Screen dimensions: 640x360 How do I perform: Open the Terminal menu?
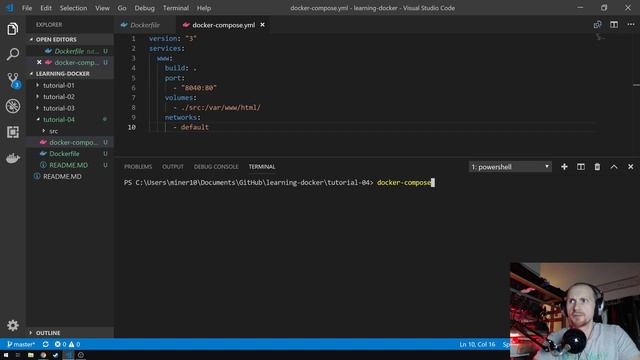176,8
